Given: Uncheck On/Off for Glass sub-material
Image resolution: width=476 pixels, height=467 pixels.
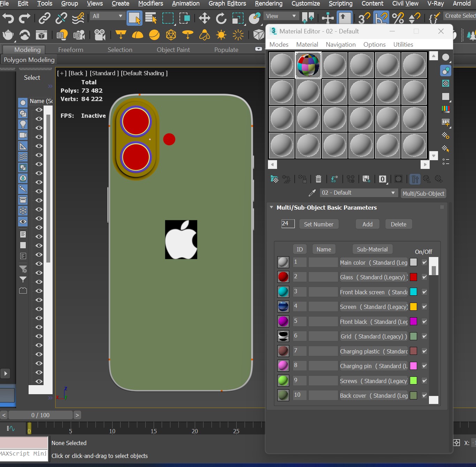Looking at the screenshot, I should [x=424, y=277].
